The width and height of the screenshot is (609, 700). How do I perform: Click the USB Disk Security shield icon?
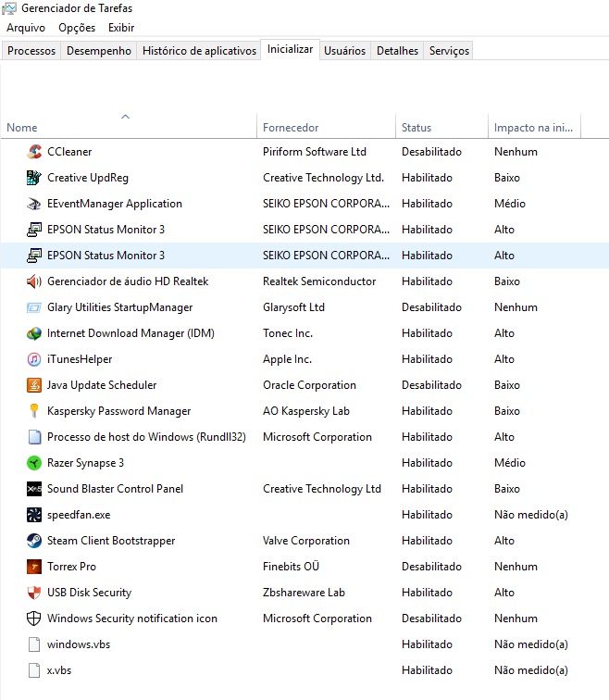tap(34, 592)
